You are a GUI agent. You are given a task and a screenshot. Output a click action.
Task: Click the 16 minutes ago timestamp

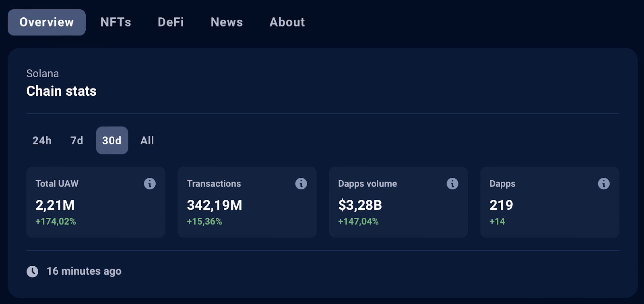84,271
